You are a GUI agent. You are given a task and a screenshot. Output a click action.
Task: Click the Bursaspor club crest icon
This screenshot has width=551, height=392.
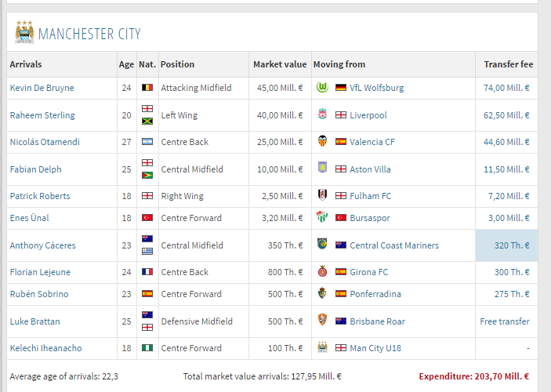tap(322, 216)
